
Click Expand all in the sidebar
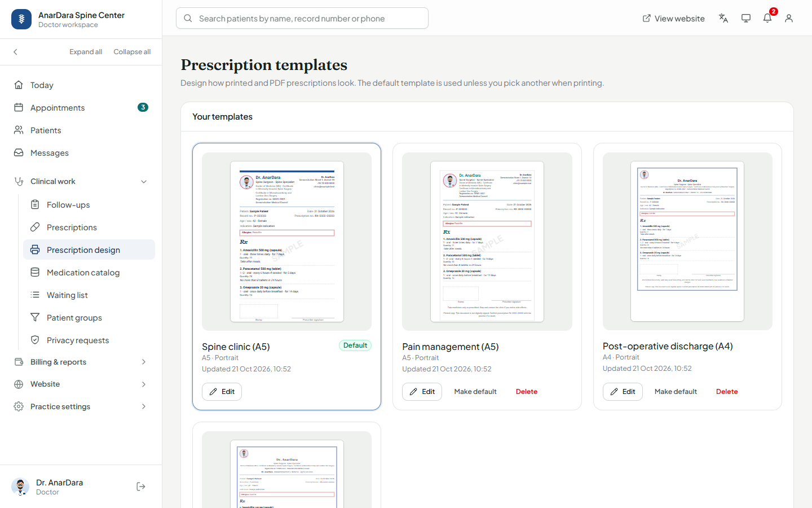[86, 52]
